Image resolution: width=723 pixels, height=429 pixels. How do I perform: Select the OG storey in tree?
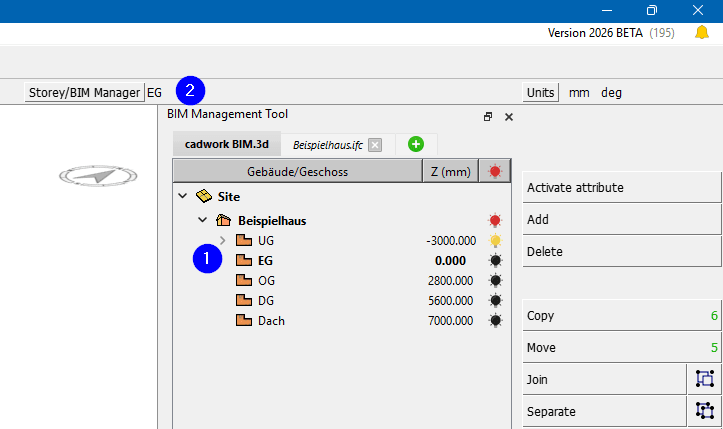tap(266, 281)
